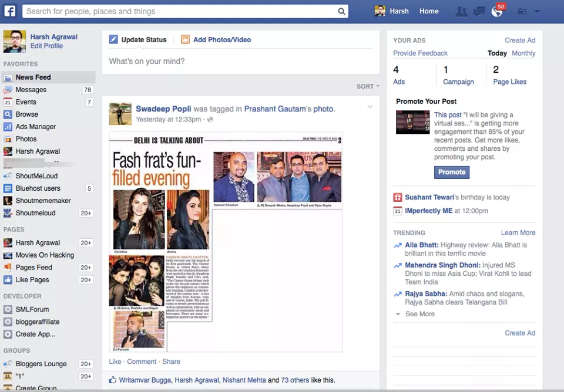
Task: Open Prashant Gautam's profile link
Action: [x=276, y=109]
